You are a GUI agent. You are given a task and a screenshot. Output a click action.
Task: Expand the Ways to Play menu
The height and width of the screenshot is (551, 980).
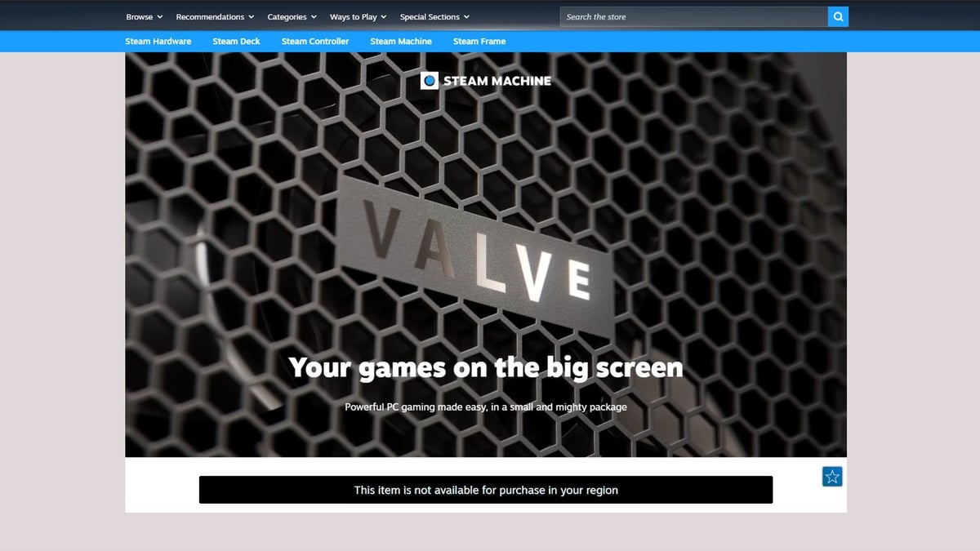pyautogui.click(x=358, y=16)
